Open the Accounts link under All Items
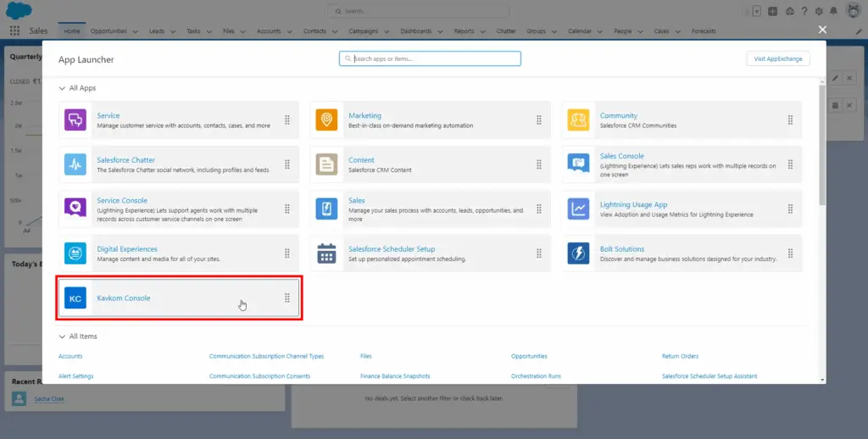 tap(70, 356)
